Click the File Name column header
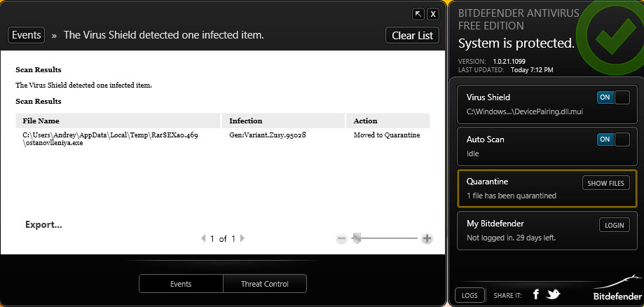The height and width of the screenshot is (307, 644). click(41, 121)
